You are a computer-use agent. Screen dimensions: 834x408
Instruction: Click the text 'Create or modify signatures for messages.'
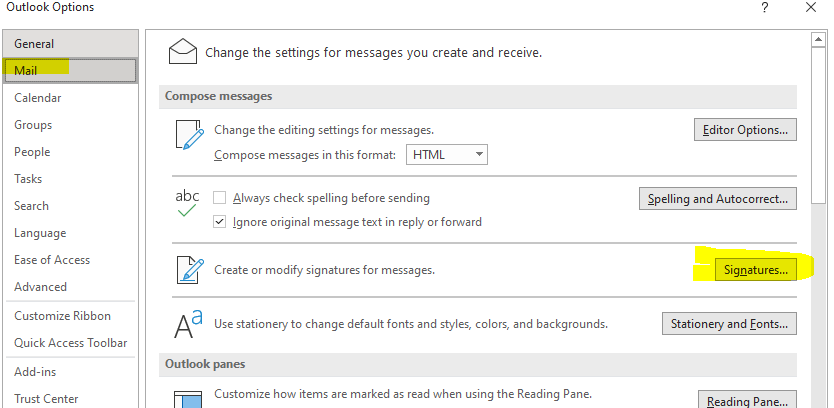[x=324, y=270]
